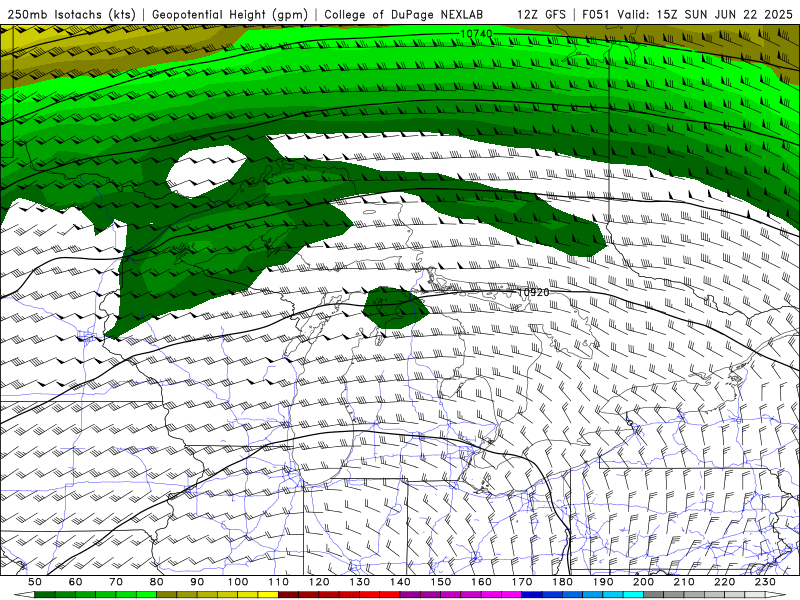Click the '12Z GFS' model run label

pos(541,15)
